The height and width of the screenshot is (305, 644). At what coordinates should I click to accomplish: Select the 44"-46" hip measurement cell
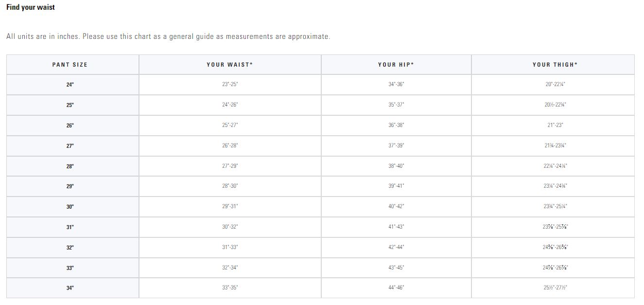[x=396, y=288]
